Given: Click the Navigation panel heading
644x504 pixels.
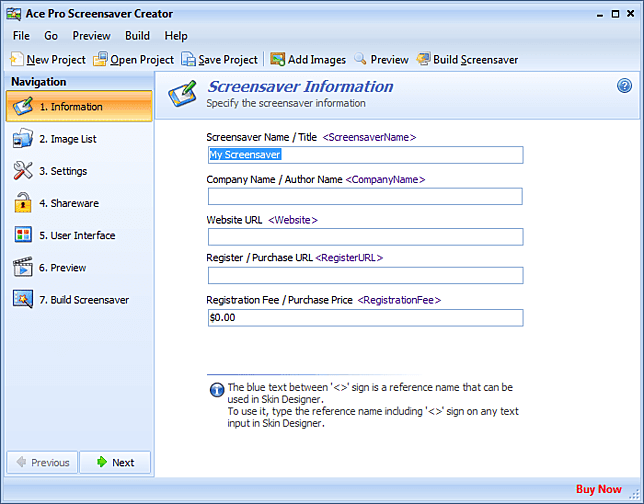Looking at the screenshot, I should click(x=39, y=82).
